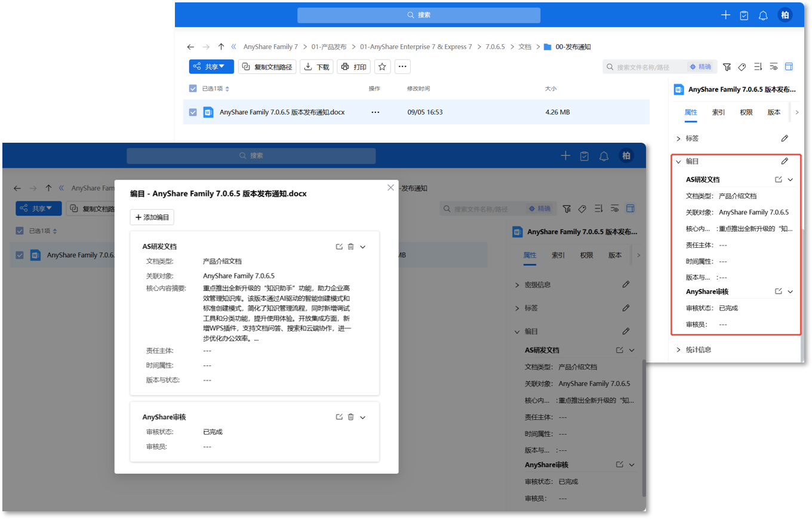Collapse the AnyShare审核 card in the dialog
This screenshot has height=519, width=812.
pos(362,417)
